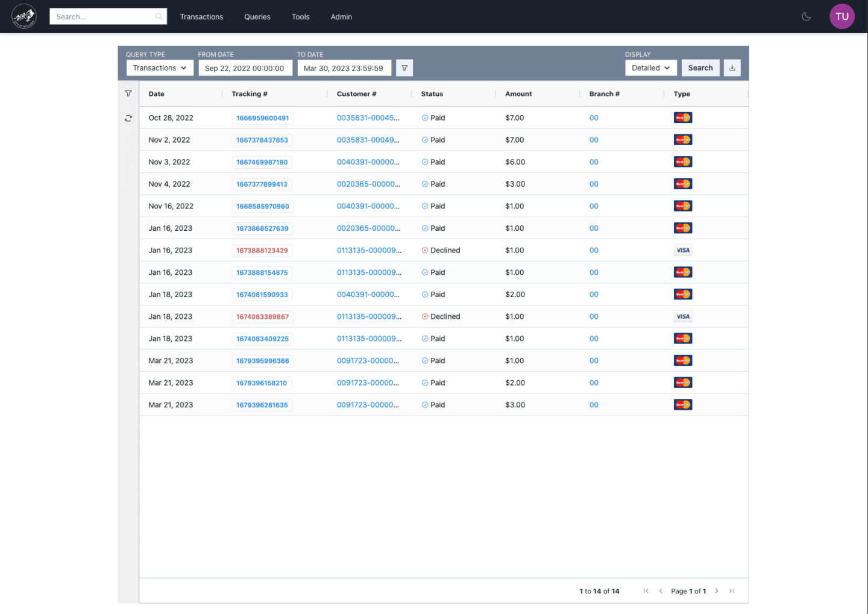
Task: Refresh the results using the refresh icon
Action: click(x=128, y=118)
